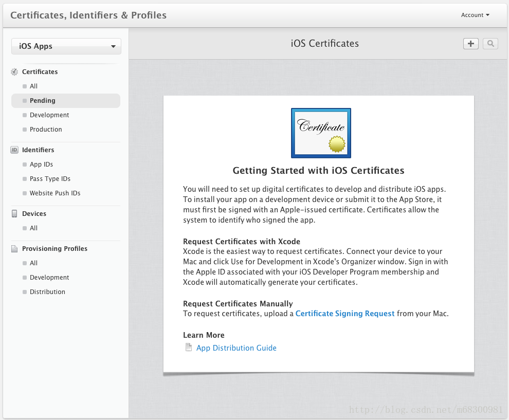Image resolution: width=509 pixels, height=420 pixels.
Task: Open the Certificate Signing Request link
Action: pyautogui.click(x=345, y=314)
